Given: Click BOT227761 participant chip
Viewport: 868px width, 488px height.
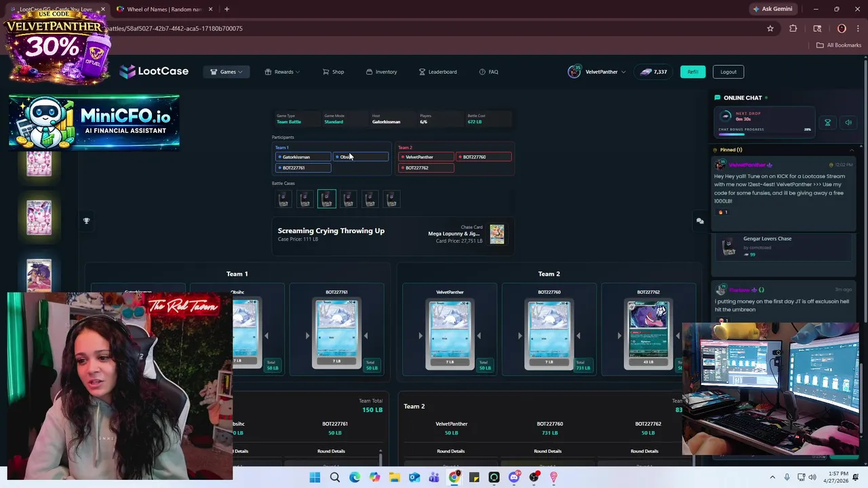Looking at the screenshot, I should pyautogui.click(x=303, y=168).
